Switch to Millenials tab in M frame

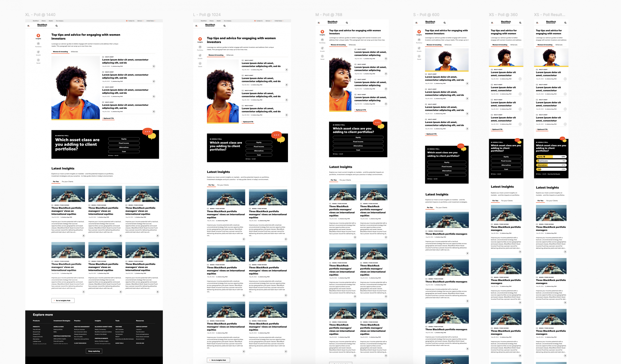pos(352,45)
